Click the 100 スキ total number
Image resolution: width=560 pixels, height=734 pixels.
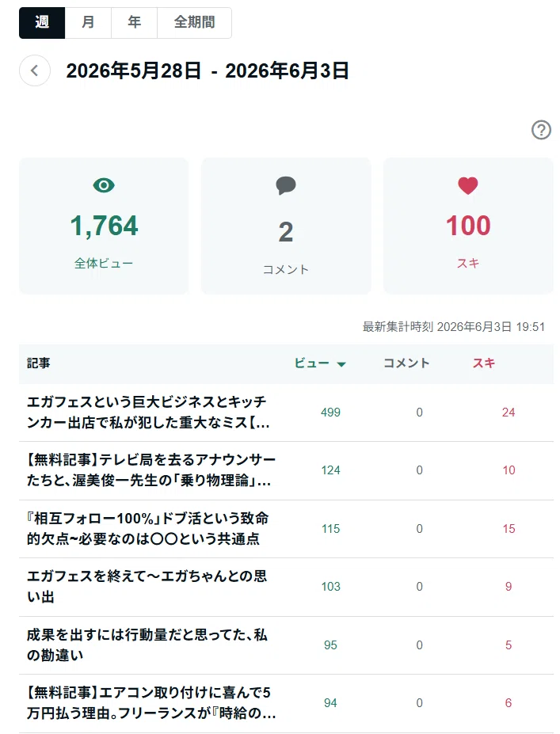468,226
